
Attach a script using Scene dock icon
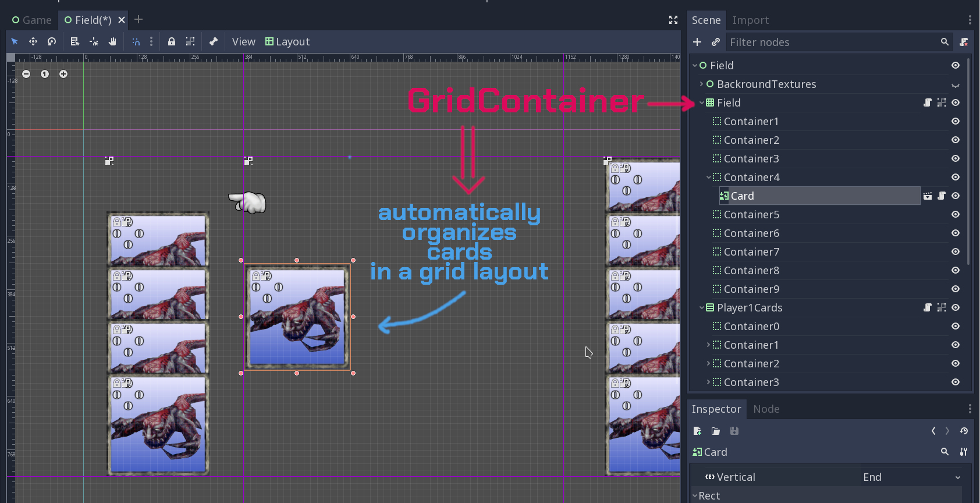coord(964,42)
